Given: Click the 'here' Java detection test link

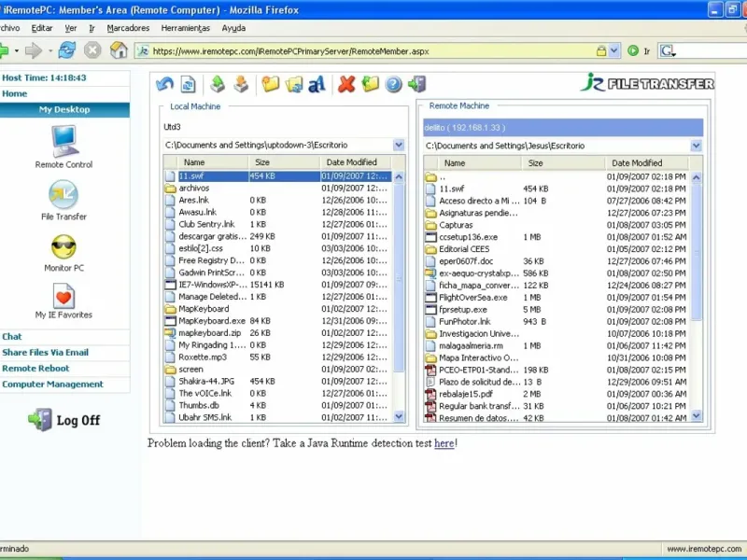Looking at the screenshot, I should 444,443.
